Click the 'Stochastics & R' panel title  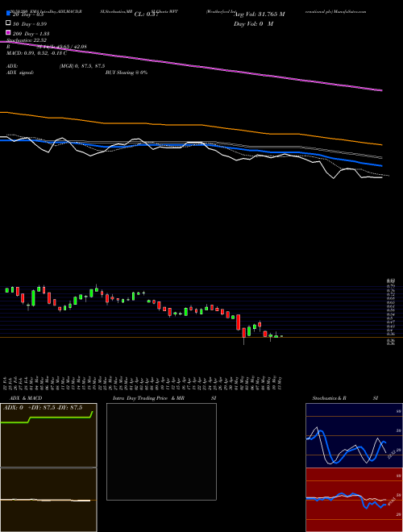coord(330,398)
